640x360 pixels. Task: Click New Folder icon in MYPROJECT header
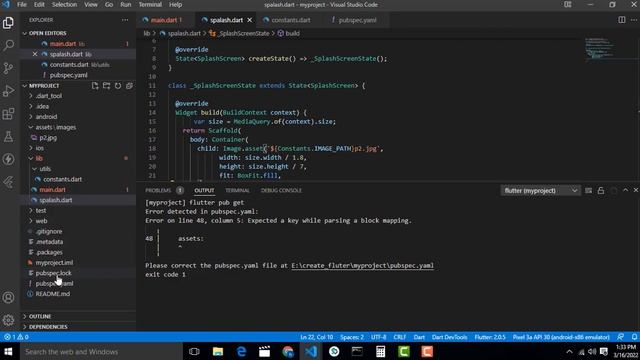tap(107, 86)
